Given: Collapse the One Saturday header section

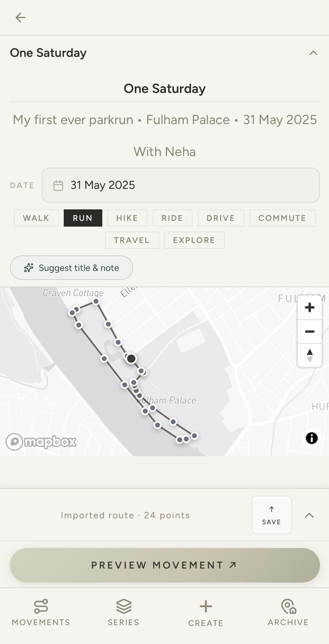Looking at the screenshot, I should pyautogui.click(x=313, y=53).
